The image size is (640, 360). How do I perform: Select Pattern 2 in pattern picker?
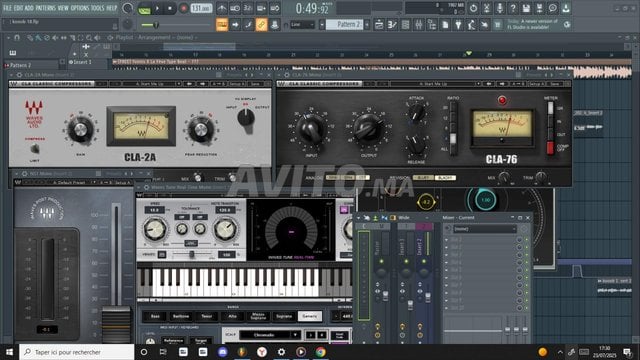31,65
